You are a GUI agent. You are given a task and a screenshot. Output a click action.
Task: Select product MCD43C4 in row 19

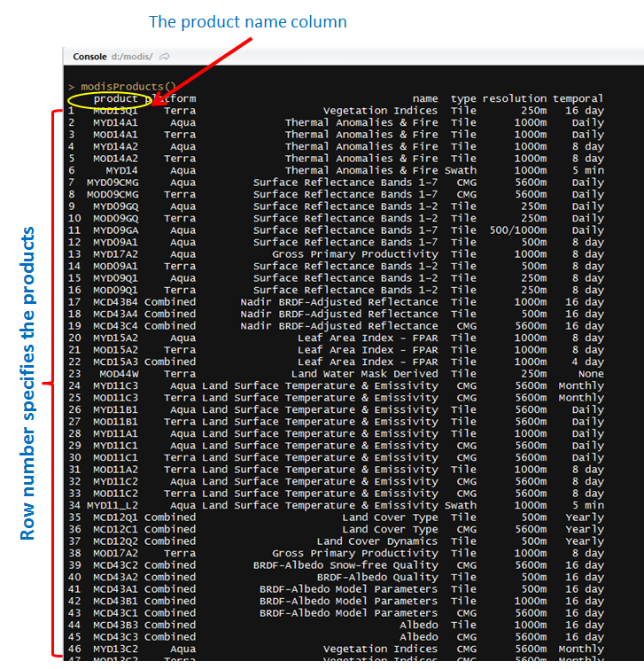115,325
